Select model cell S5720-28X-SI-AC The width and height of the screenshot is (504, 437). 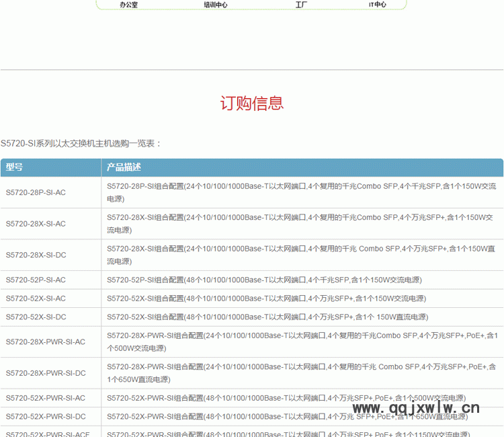click(x=36, y=224)
